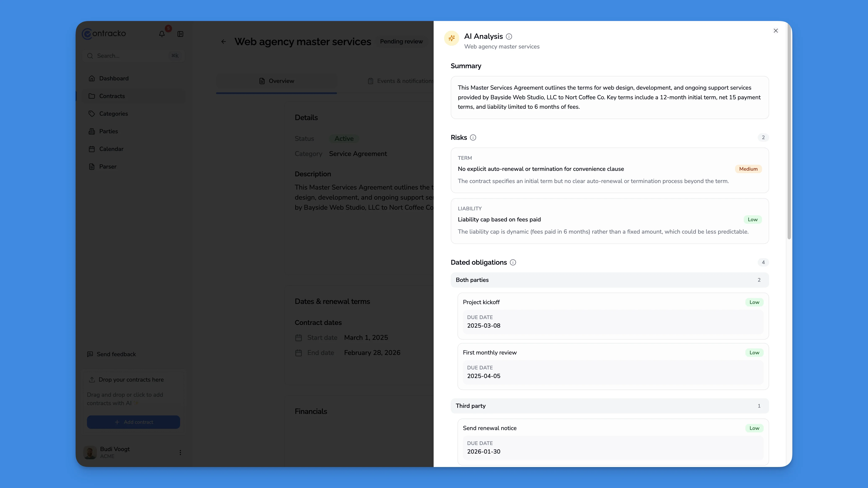868x488 pixels.
Task: Navigate back using the arrow icon
Action: click(x=224, y=41)
